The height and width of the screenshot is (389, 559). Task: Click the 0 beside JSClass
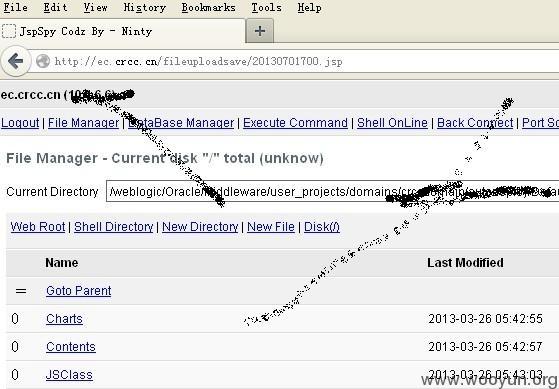(x=15, y=375)
